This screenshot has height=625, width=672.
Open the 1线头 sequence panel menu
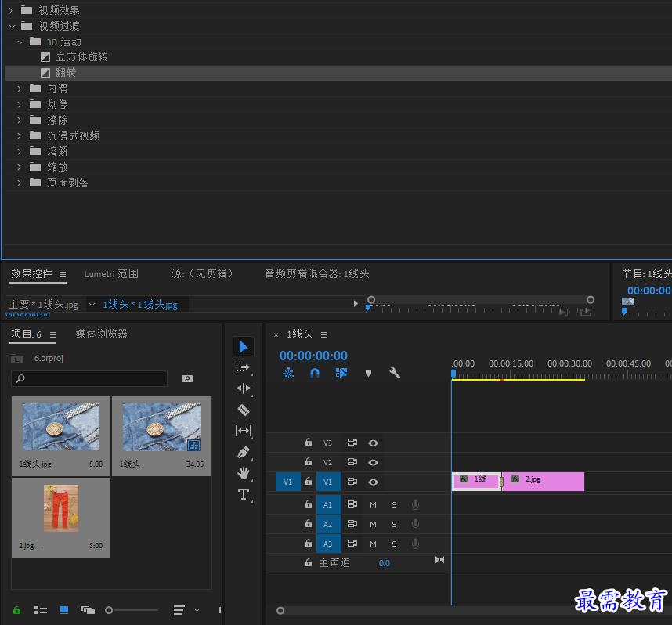[x=324, y=334]
